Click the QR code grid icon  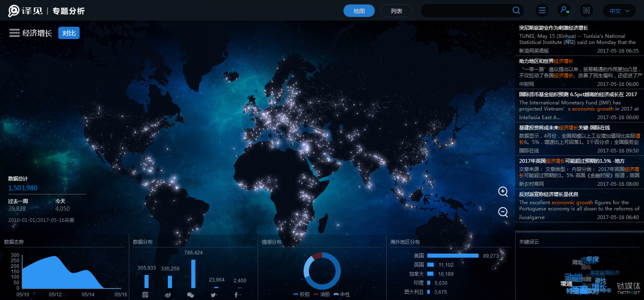[x=586, y=11]
